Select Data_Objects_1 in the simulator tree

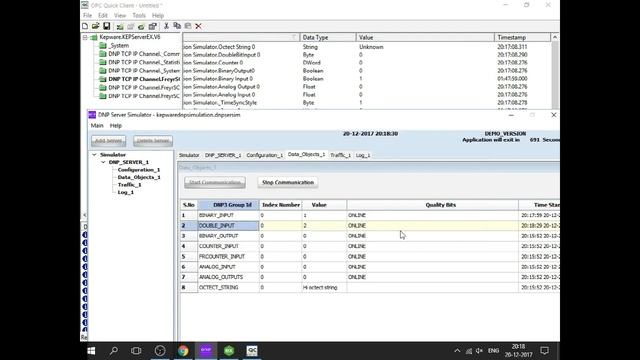coord(139,177)
